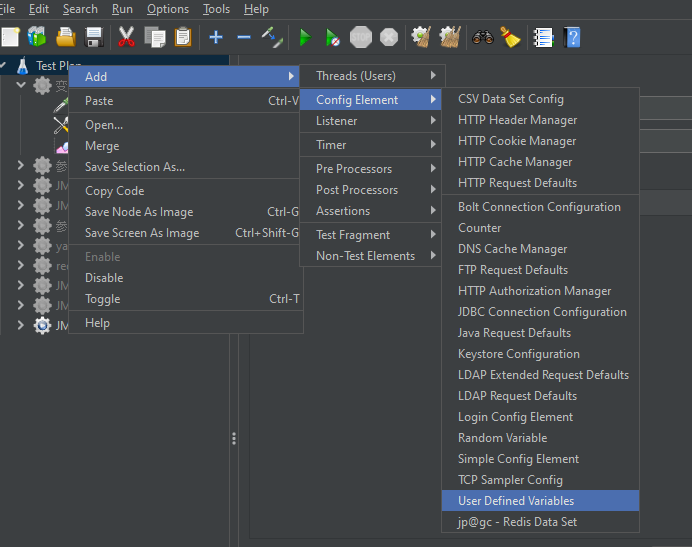Choose CSV Data Set Config
Viewport: 692px width, 547px height.
pos(510,99)
